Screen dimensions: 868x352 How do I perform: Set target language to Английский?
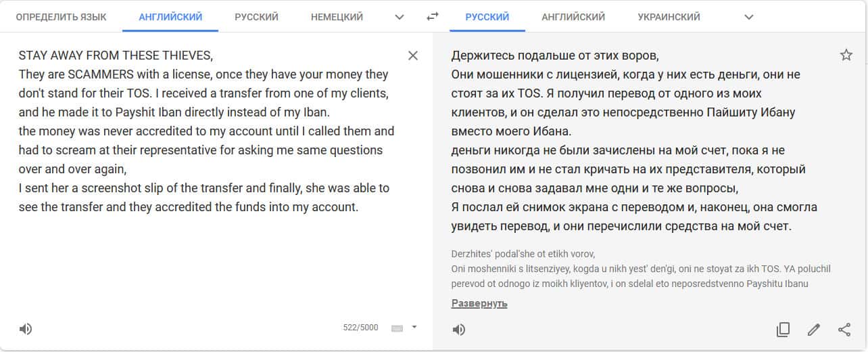573,17
